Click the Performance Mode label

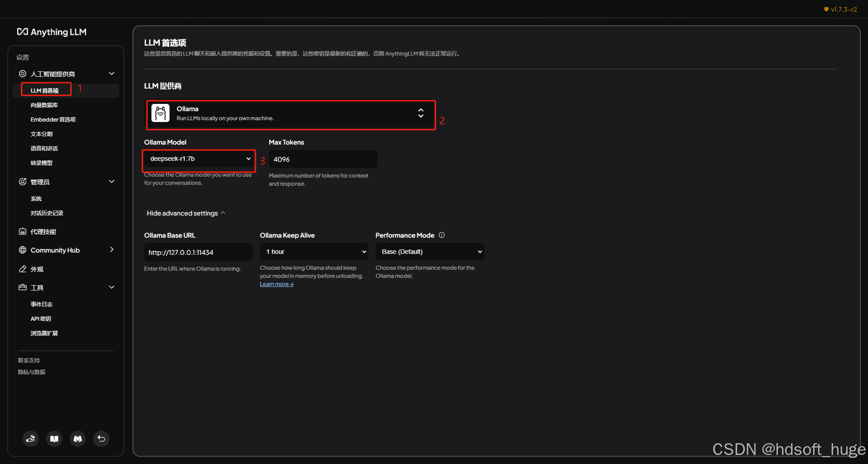(x=405, y=235)
